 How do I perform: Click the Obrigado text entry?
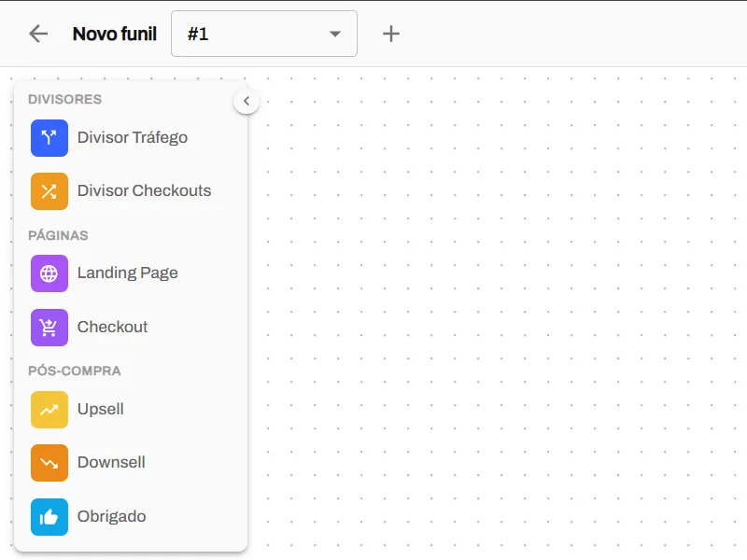(111, 517)
